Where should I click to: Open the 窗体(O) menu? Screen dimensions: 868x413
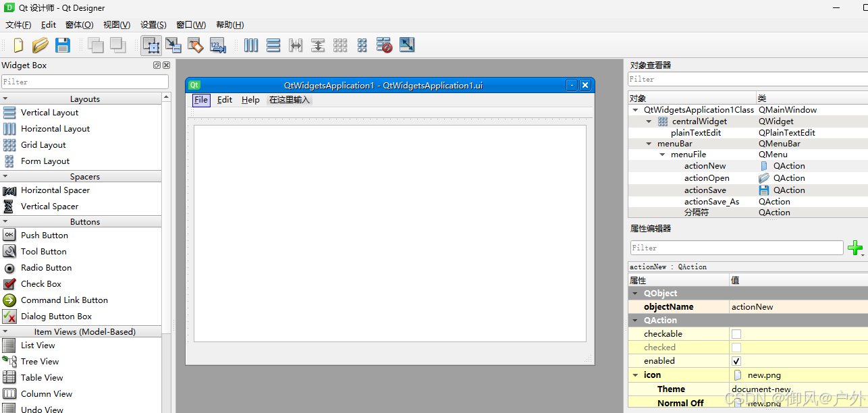click(79, 25)
